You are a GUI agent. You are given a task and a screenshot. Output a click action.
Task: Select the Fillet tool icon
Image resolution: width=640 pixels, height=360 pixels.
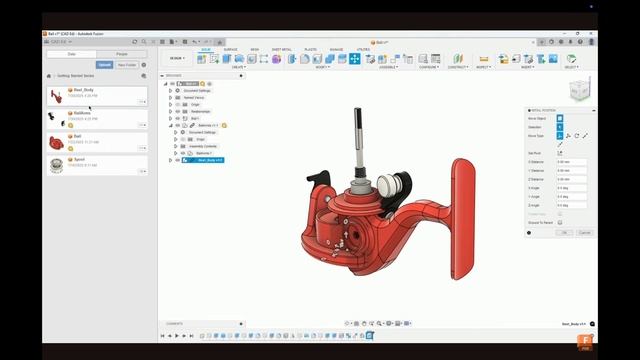[x=304, y=59]
